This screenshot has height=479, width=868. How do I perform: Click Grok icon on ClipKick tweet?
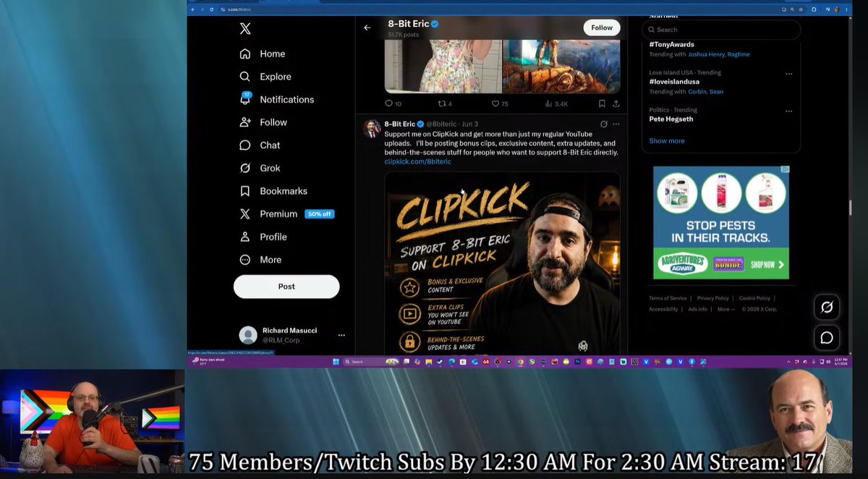coord(604,124)
